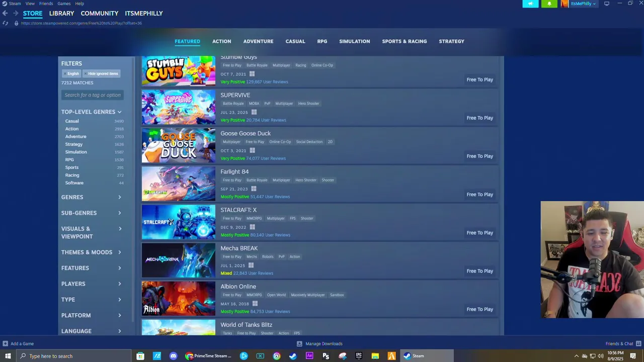Open Mecha BREAK user reviews link
This screenshot has height=362, width=644.
253,274
